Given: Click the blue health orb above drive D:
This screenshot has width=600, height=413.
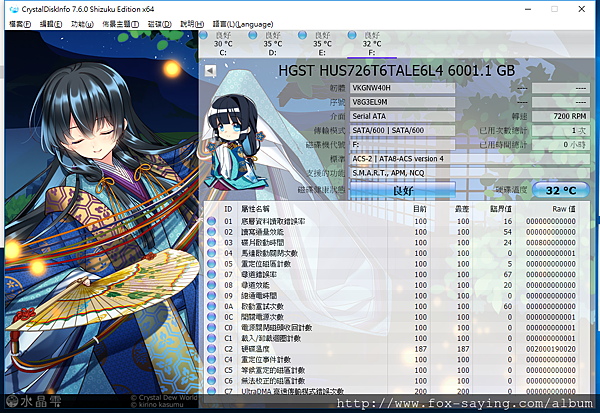Looking at the screenshot, I should click(x=253, y=35).
